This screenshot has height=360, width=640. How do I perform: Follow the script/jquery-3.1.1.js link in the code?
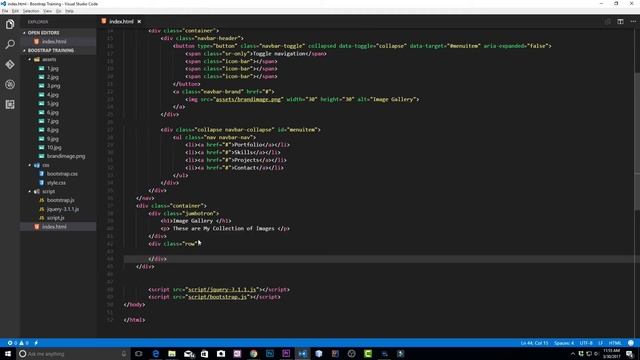(222, 289)
